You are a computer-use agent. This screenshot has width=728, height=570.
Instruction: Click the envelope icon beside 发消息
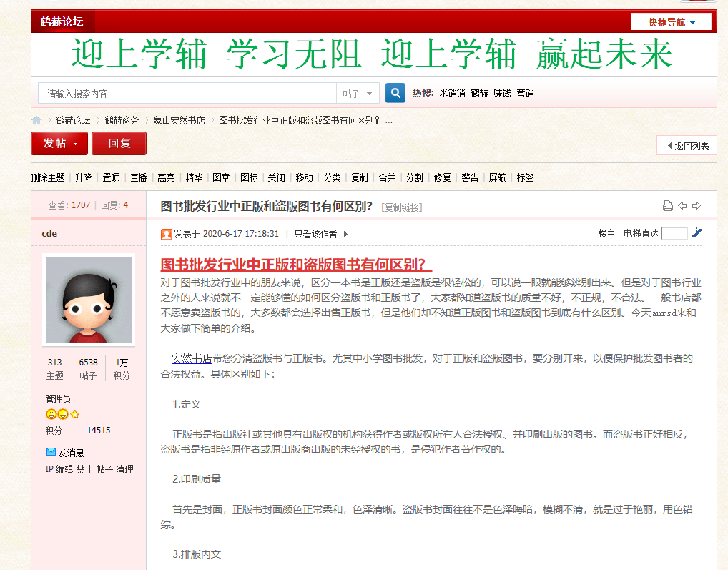[51, 452]
